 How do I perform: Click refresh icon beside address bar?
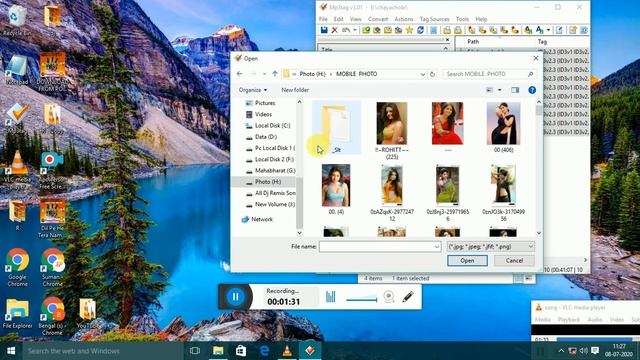tap(432, 74)
